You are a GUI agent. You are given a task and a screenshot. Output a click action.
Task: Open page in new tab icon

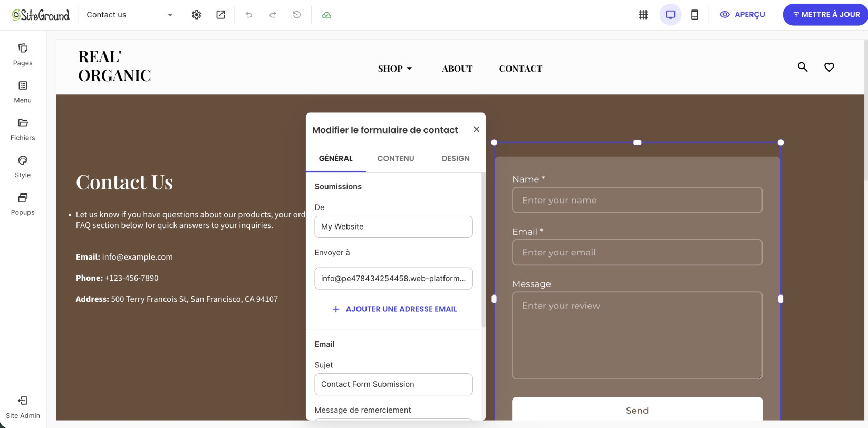[221, 15]
